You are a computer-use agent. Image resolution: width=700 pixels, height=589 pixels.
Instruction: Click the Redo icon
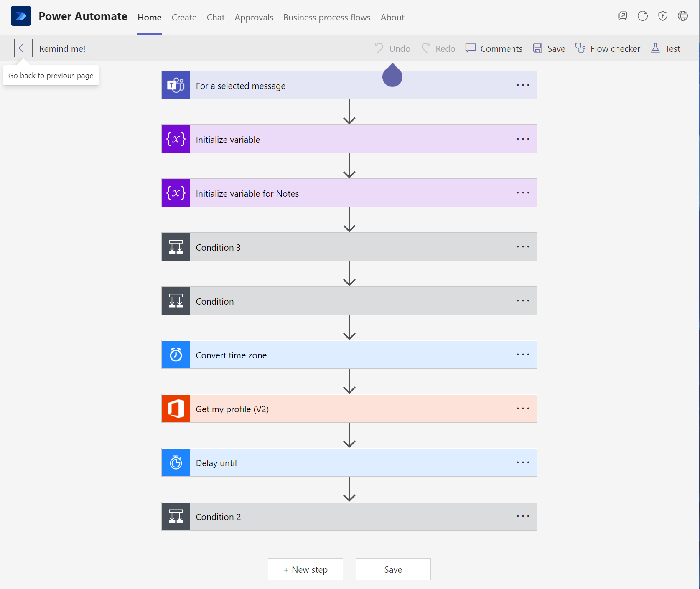click(426, 48)
